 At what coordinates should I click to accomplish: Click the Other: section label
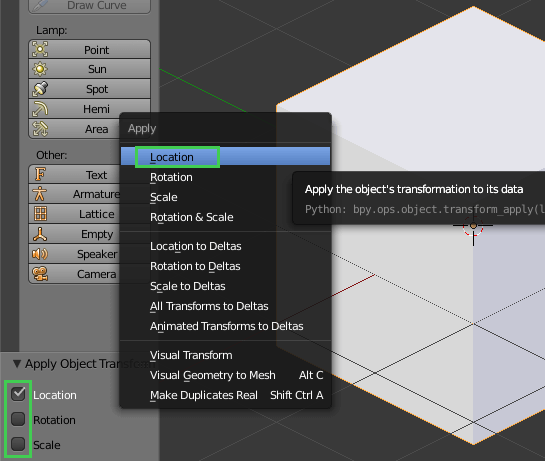51,155
